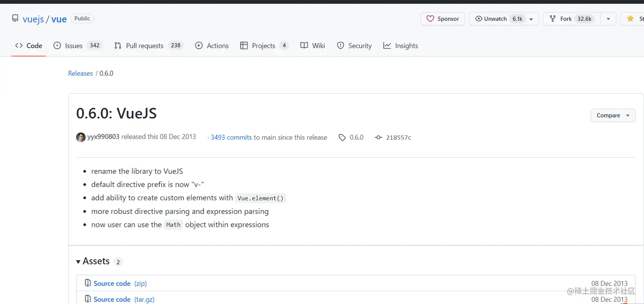Image resolution: width=644 pixels, height=304 pixels.
Task: Click the Fork button
Action: pyautogui.click(x=572, y=19)
